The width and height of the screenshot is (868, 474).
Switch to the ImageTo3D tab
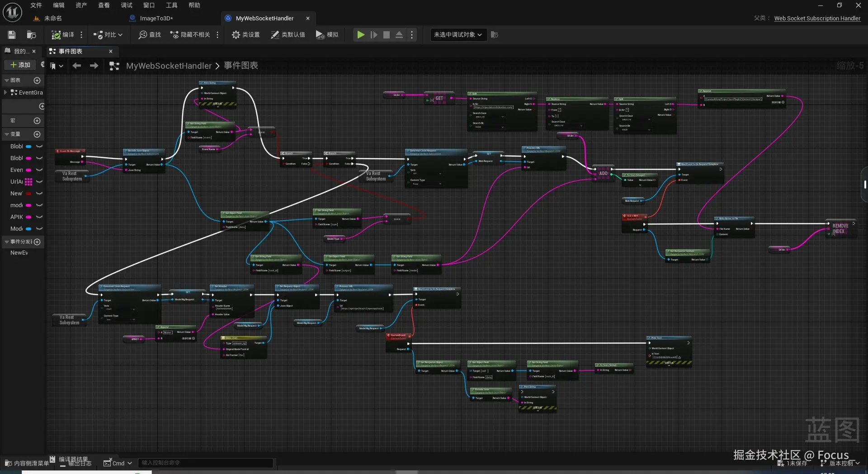(x=156, y=19)
